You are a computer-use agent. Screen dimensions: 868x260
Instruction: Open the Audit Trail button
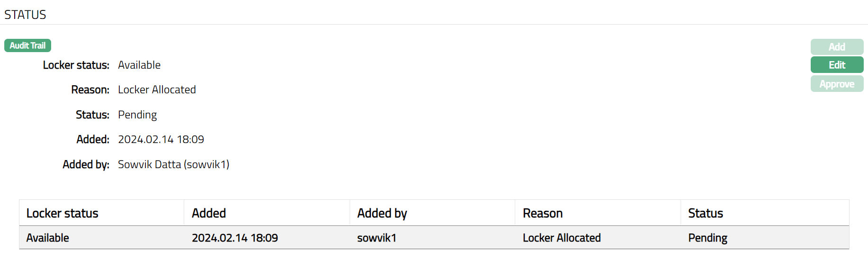(27, 45)
